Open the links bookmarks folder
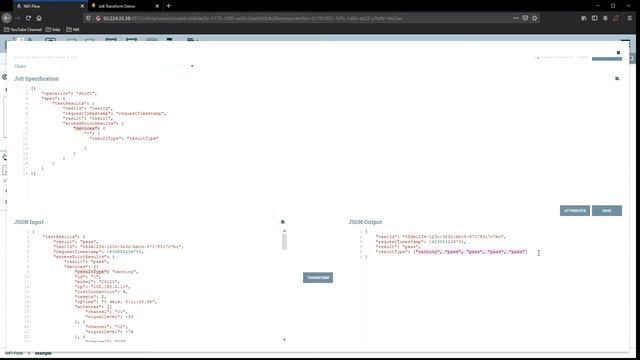640x360 pixels. (x=53, y=29)
